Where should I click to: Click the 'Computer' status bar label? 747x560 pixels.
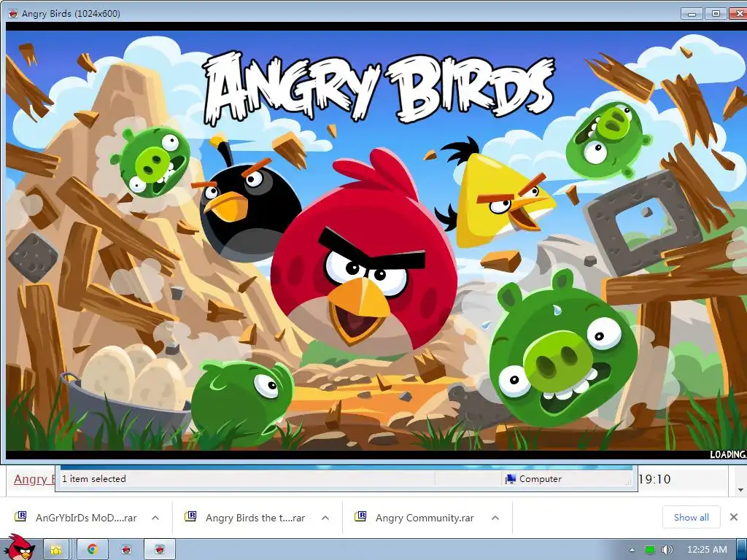coord(541,479)
